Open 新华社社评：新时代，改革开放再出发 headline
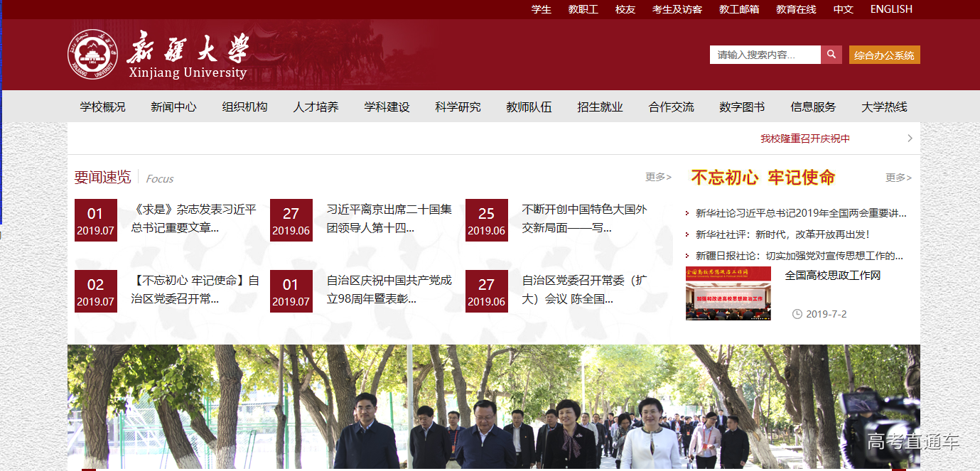Image resolution: width=980 pixels, height=471 pixels. (782, 234)
